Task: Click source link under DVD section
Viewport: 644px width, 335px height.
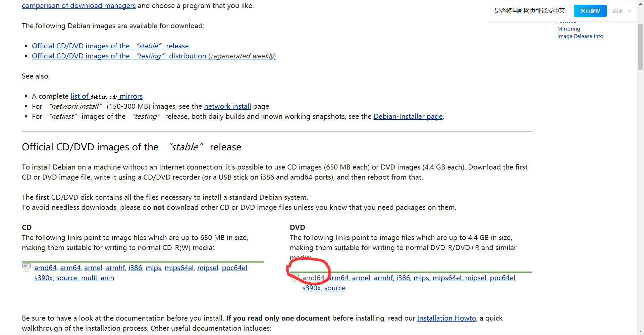Action: (x=335, y=288)
